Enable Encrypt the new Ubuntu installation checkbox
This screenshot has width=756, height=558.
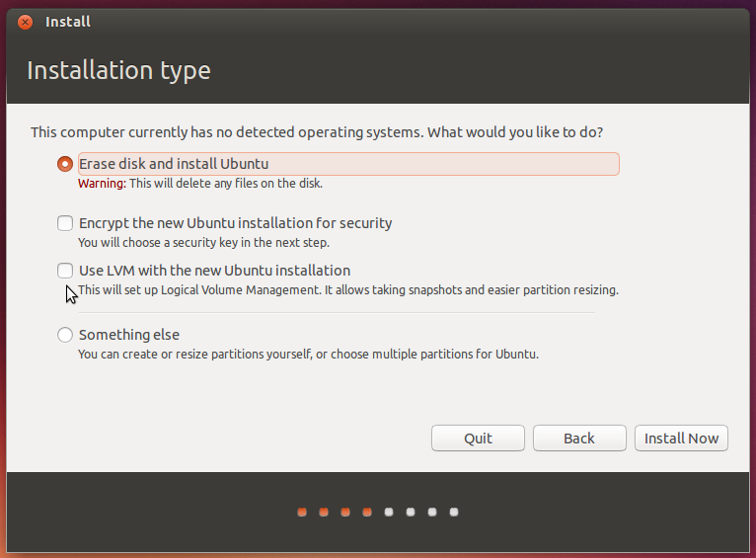coord(65,223)
